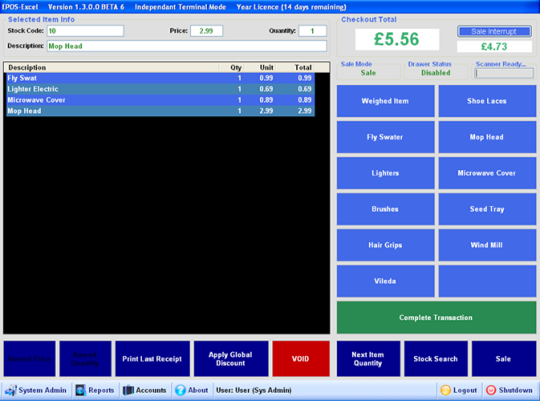Viewport: 540px width, 401px height.
Task: Add Brushes to the sale
Action: click(x=385, y=209)
